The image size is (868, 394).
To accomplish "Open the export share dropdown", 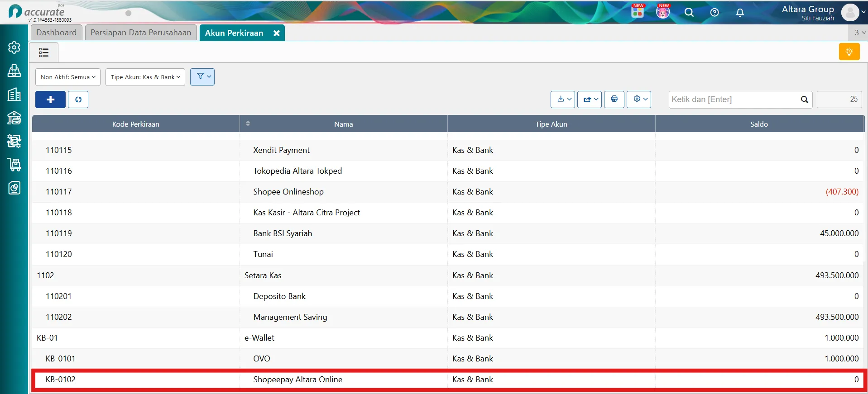I will 590,99.
